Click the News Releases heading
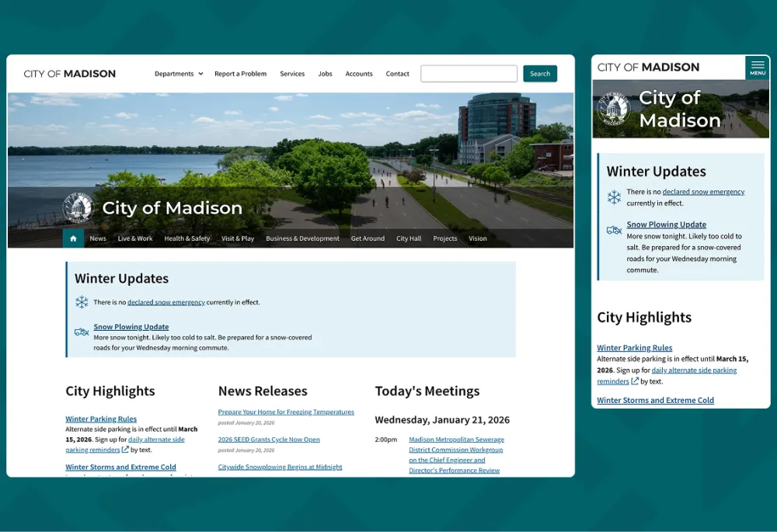The width and height of the screenshot is (777, 532). point(263,391)
